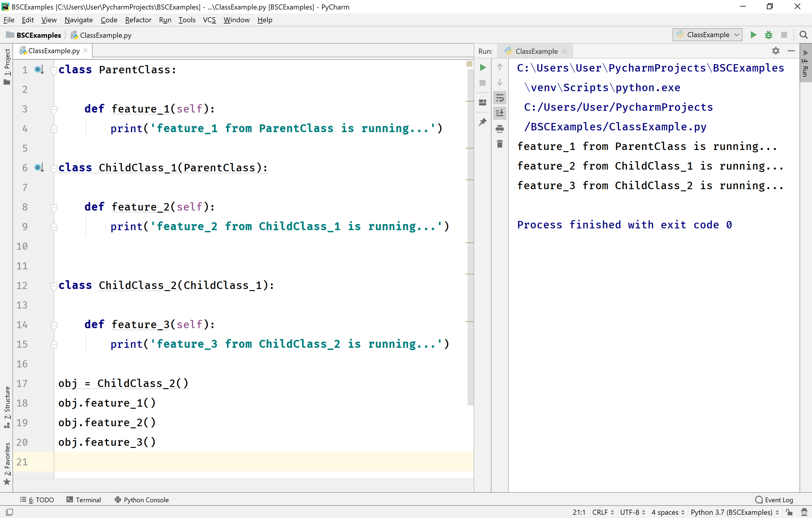Viewport: 812px width, 518px height.
Task: Pin the Run tab with pin icon
Action: pyautogui.click(x=483, y=122)
